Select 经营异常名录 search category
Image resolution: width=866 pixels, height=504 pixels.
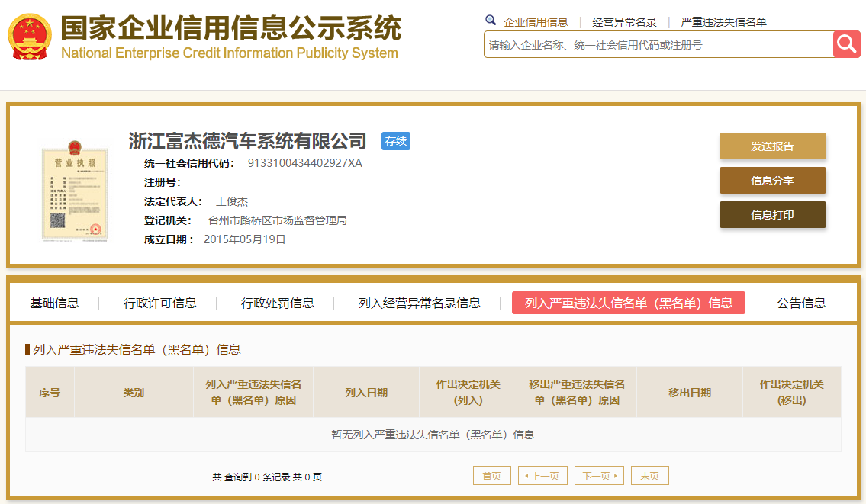coord(624,22)
